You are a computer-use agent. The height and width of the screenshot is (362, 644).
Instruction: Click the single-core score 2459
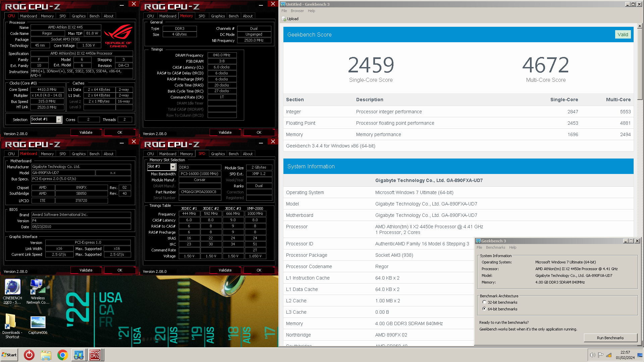coord(371,65)
